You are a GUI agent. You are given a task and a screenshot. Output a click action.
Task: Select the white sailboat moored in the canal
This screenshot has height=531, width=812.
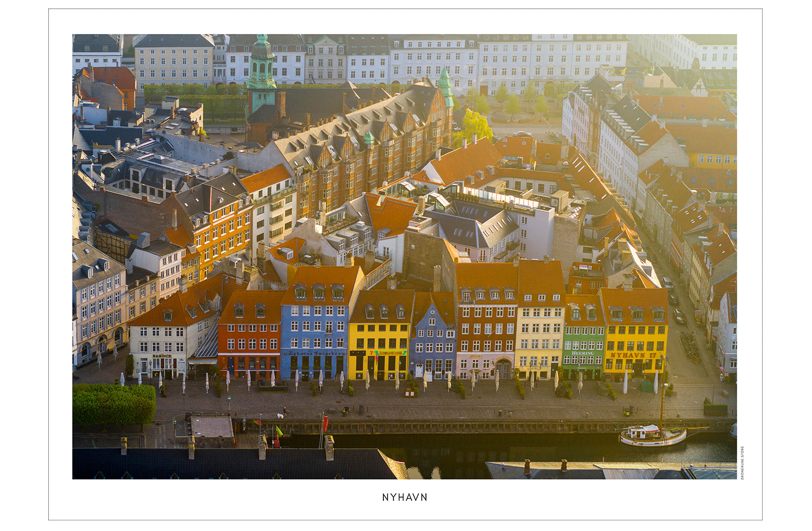pyautogui.click(x=653, y=436)
